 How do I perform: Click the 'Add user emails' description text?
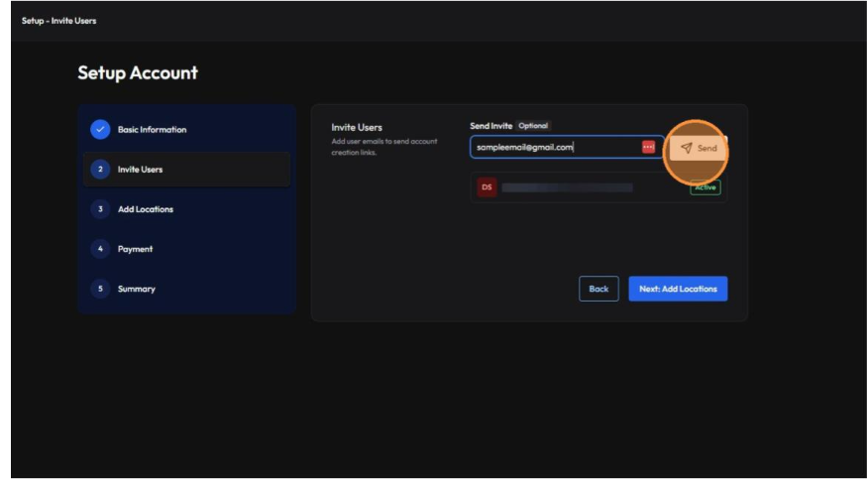pyautogui.click(x=384, y=147)
